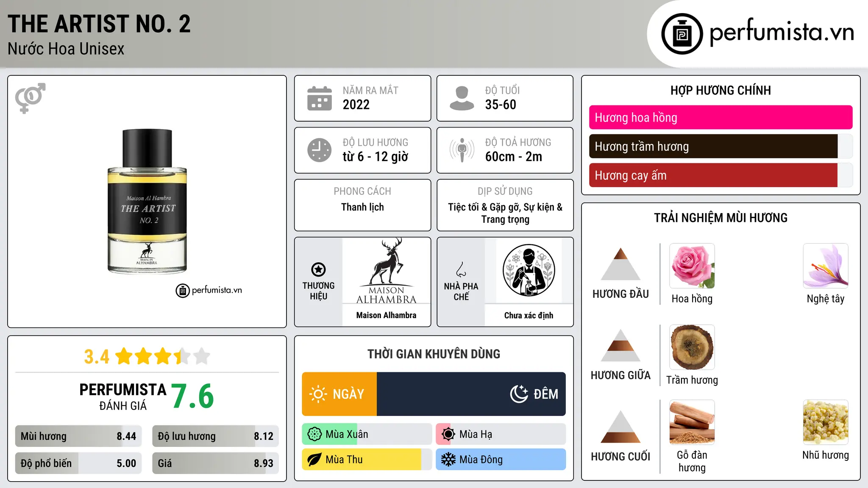Click the subtitle Nước Hoa Unisex
868x488 pixels.
point(66,49)
